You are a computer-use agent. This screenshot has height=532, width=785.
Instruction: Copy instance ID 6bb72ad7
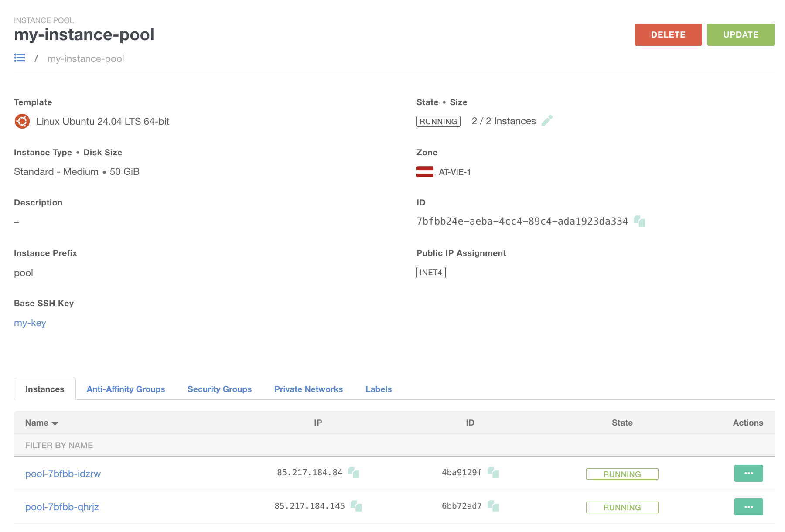[493, 506]
